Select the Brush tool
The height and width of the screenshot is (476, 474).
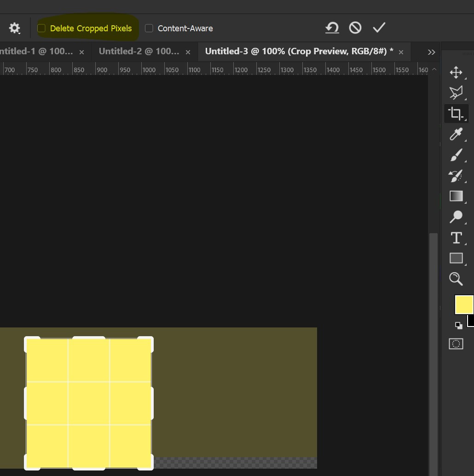point(456,155)
